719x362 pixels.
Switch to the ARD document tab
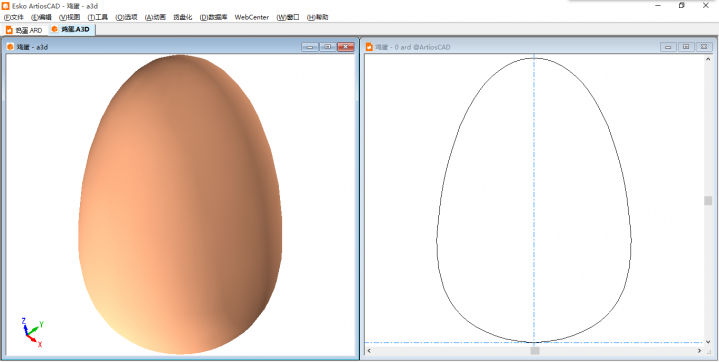click(x=24, y=30)
